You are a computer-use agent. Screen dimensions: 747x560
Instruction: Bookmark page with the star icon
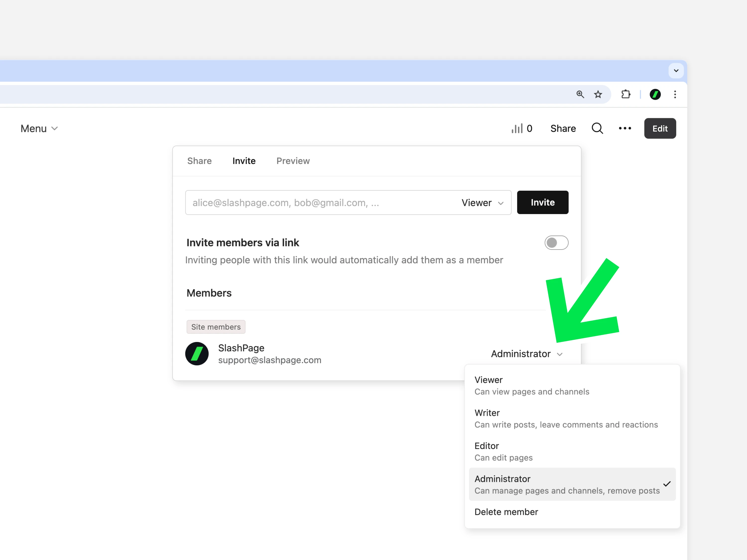(x=598, y=94)
